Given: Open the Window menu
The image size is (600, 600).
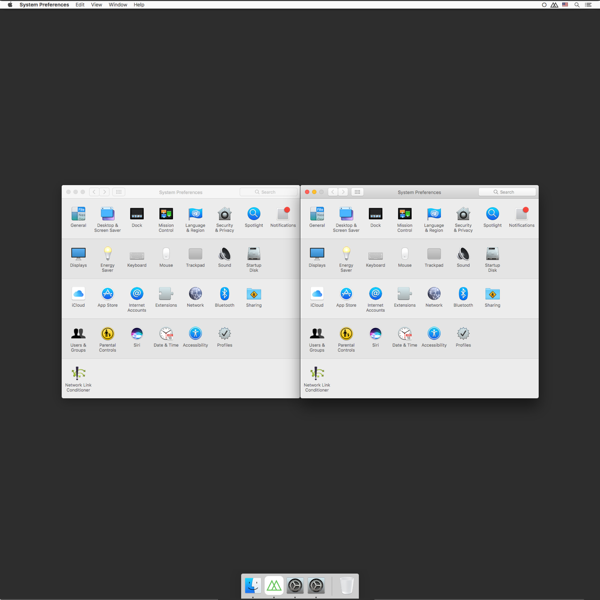Looking at the screenshot, I should (118, 5).
